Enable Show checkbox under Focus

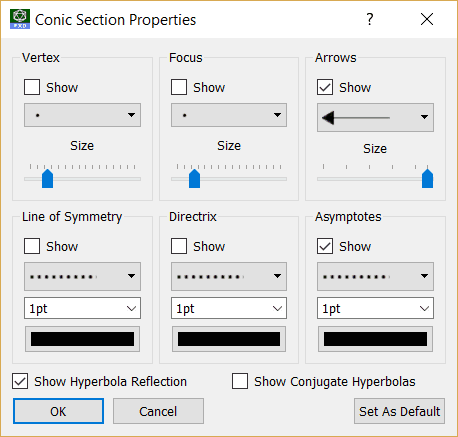(x=179, y=87)
